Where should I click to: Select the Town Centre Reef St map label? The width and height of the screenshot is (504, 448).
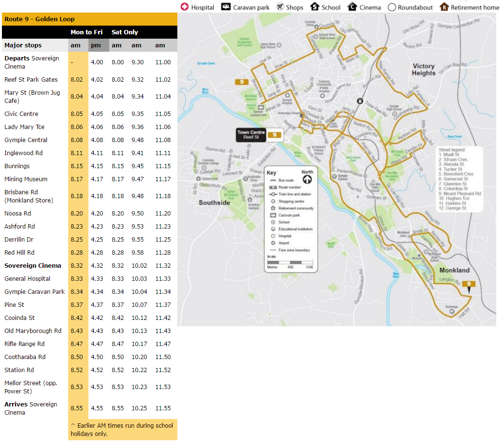click(x=251, y=135)
